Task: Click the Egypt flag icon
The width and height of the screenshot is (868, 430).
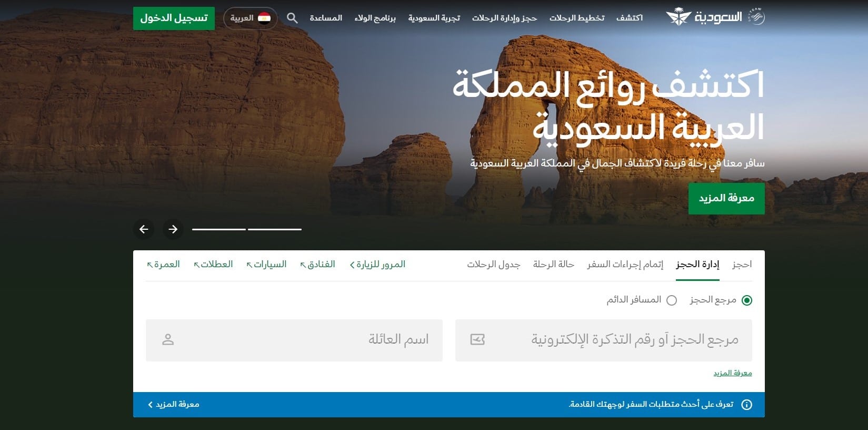Action: 264,18
